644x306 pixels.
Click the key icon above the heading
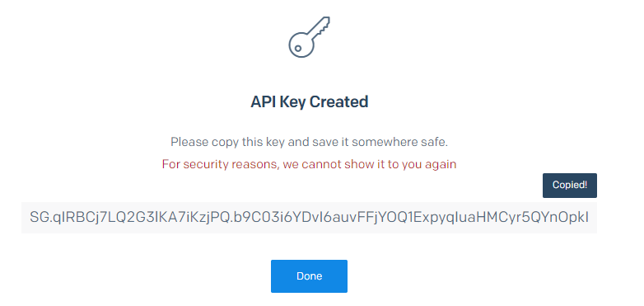pos(310,37)
